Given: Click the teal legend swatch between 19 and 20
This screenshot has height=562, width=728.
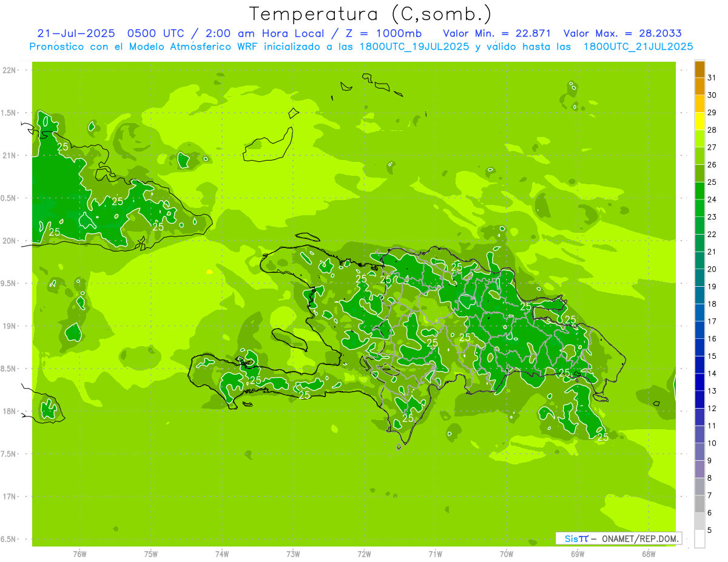Looking at the screenshot, I should coord(699,278).
